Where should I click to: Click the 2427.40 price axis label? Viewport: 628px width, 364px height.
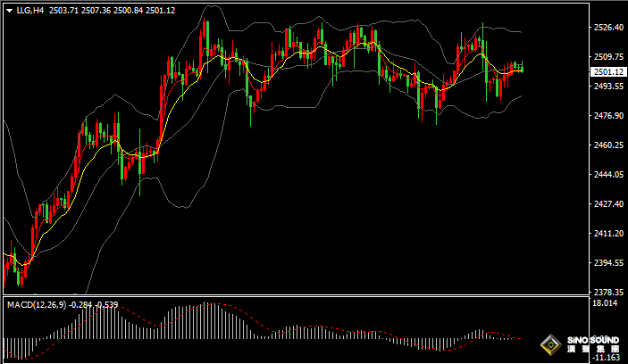[x=607, y=203]
